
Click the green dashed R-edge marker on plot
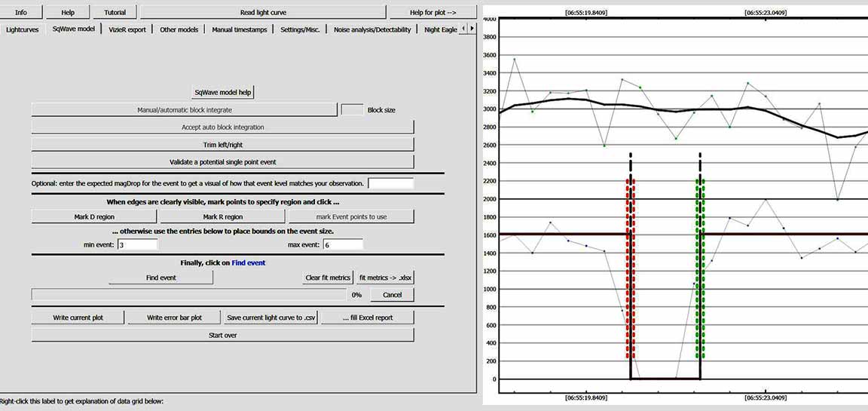coord(701,271)
